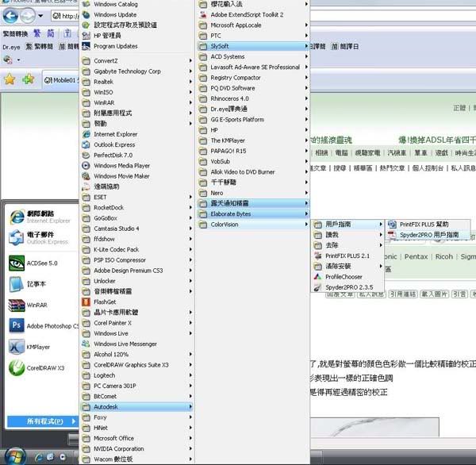
Task: Open the Microsoft AppLocale folder
Action: click(253, 25)
